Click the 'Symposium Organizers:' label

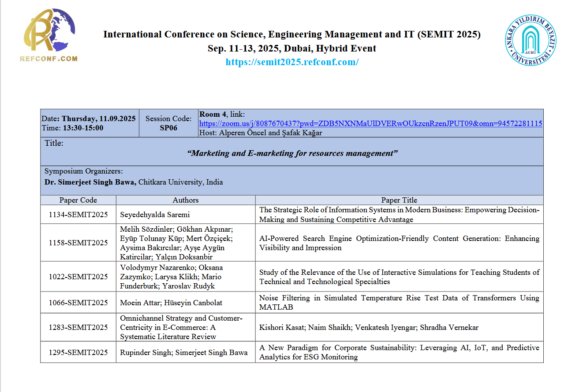(x=84, y=171)
